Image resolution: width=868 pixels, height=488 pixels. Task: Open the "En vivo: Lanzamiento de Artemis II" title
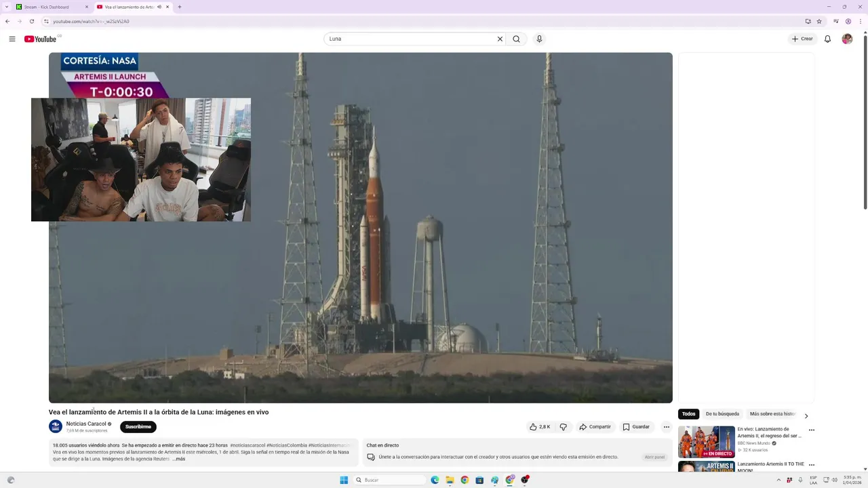click(770, 432)
